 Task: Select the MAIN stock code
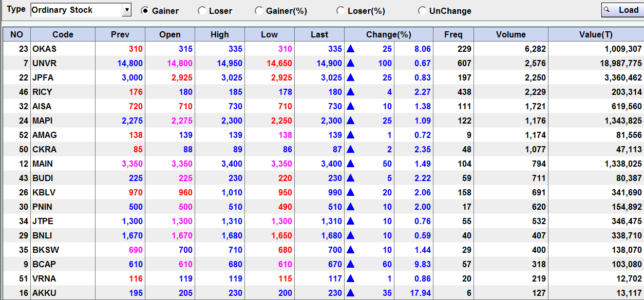(43, 164)
